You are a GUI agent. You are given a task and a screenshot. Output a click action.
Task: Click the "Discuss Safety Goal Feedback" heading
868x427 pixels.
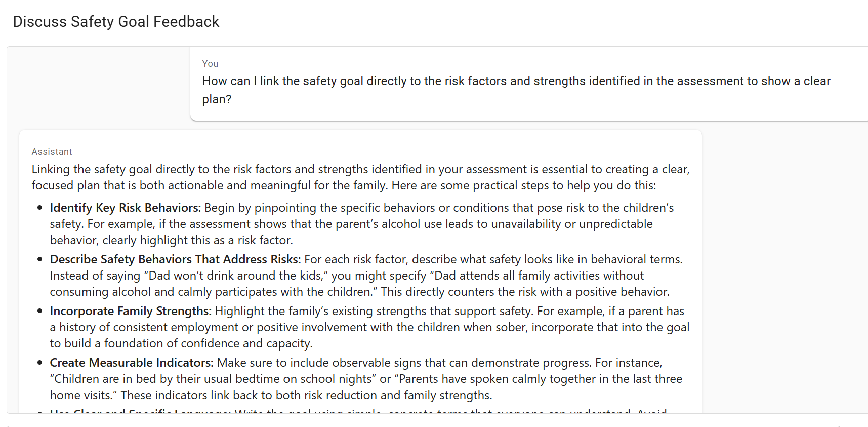tap(116, 22)
